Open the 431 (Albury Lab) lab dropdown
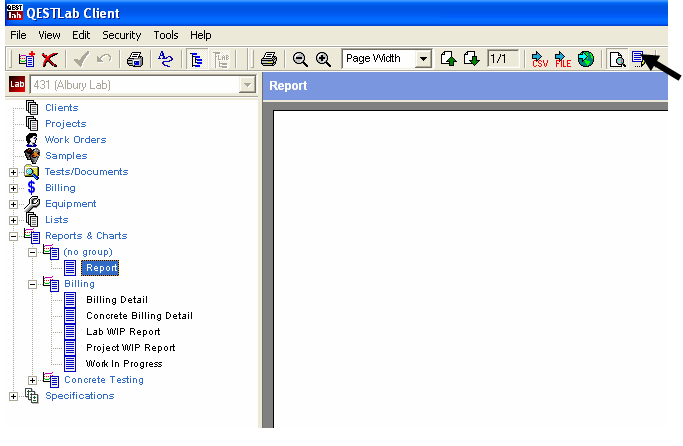Screen dimensions: 683x446 [x=247, y=86]
